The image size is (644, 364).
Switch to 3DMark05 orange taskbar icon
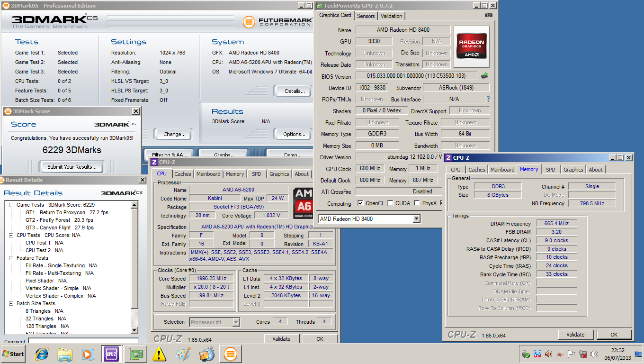click(x=231, y=354)
